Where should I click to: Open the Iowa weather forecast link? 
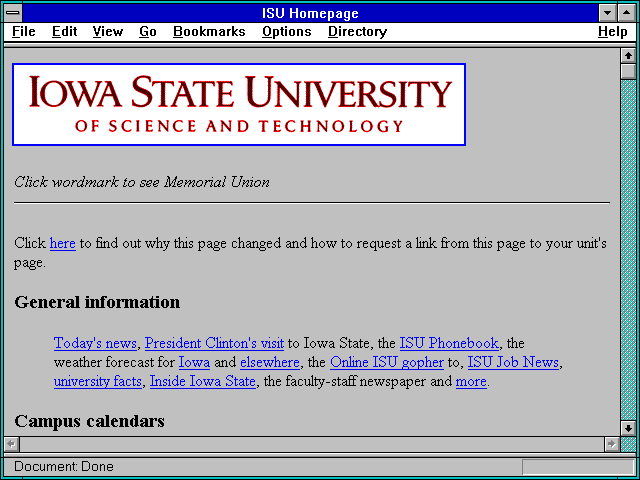click(194, 362)
